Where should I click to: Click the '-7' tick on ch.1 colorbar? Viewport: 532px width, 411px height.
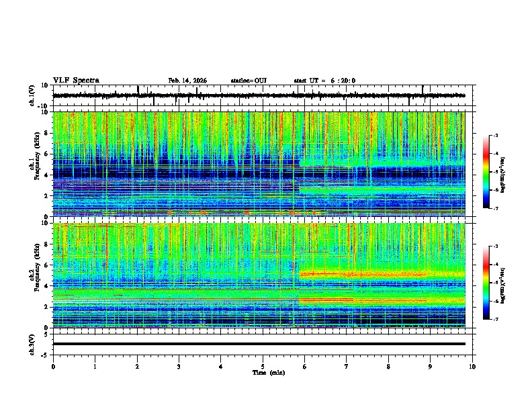495,208
